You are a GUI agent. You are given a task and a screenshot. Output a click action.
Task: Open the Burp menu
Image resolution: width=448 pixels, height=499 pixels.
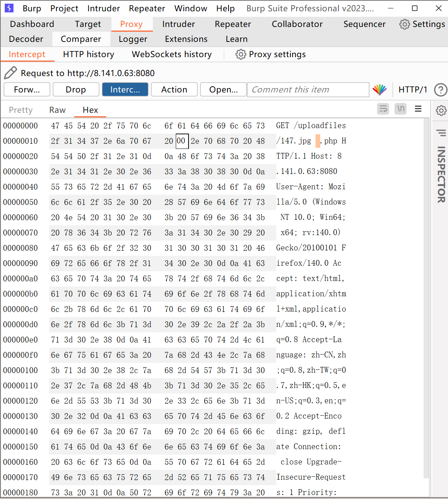coord(32,8)
